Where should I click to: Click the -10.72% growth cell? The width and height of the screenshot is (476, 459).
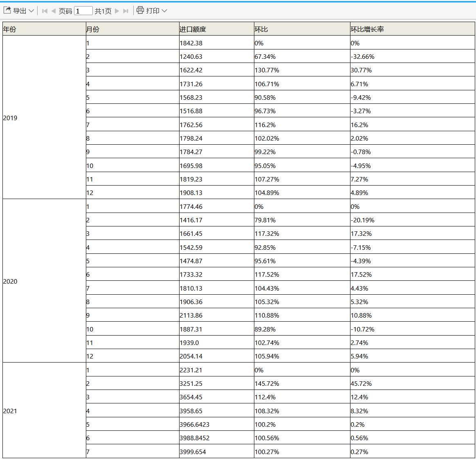[x=413, y=329]
